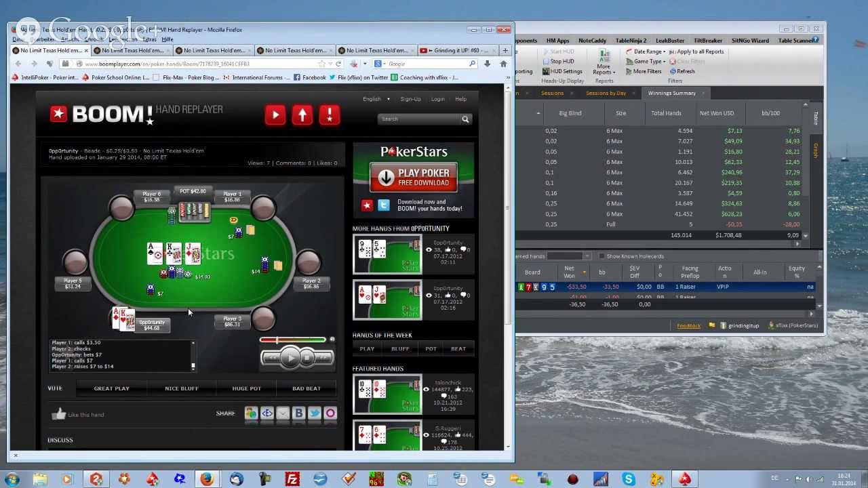The image size is (868, 488).
Task: Share the hand via embed code icon
Action: click(267, 413)
